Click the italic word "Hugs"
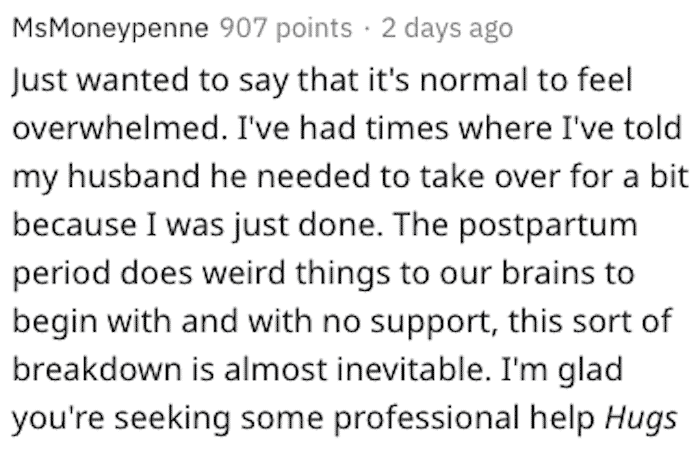 tap(641, 419)
